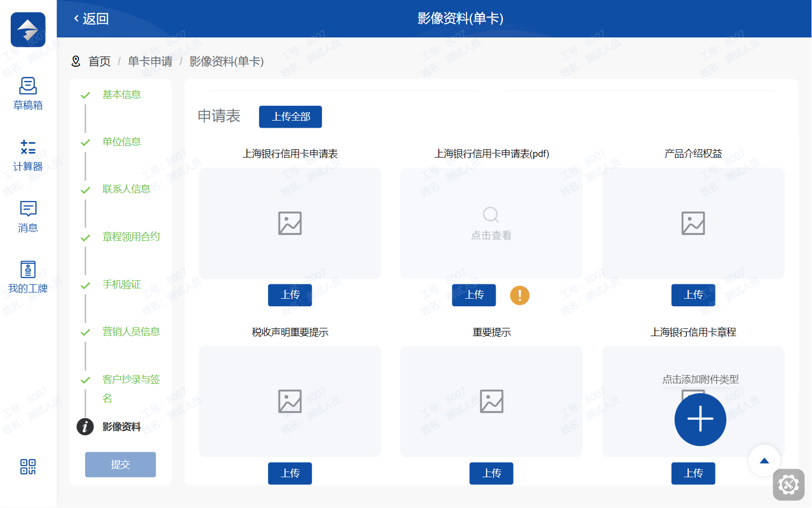
Task: Select the 营销人员信息 step
Action: click(x=131, y=331)
